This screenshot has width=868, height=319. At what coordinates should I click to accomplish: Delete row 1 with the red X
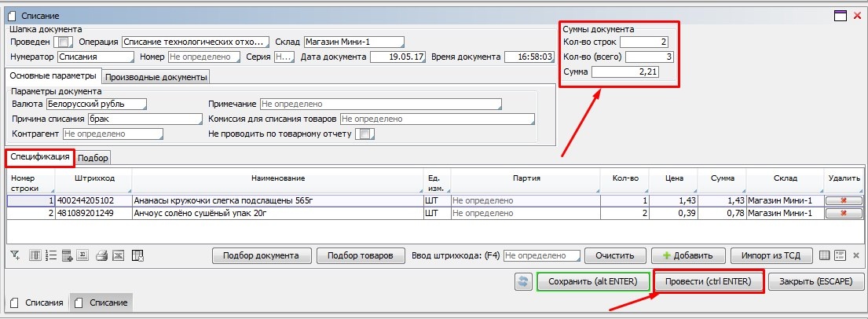coord(844,200)
